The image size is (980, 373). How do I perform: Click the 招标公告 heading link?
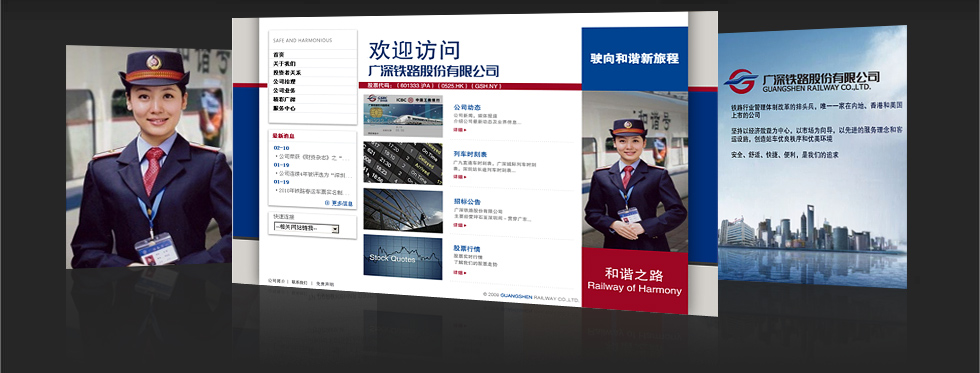tap(467, 202)
